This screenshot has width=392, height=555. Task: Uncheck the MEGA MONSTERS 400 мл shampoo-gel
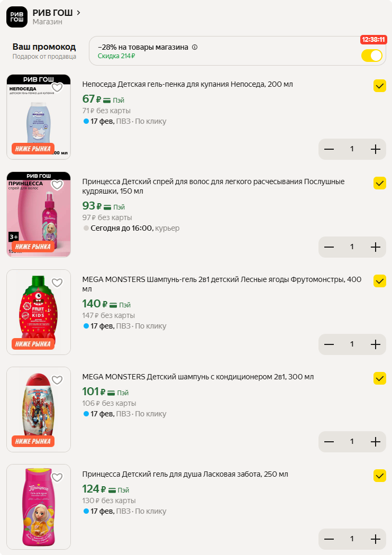pos(380,281)
